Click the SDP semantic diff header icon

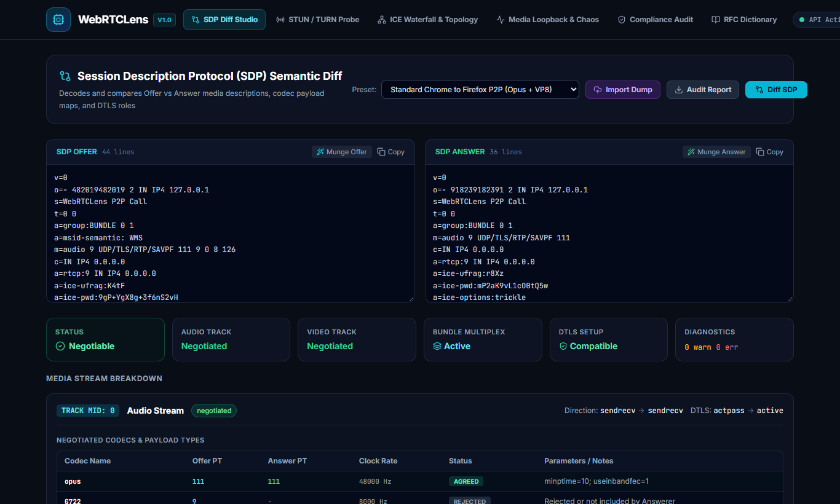[65, 76]
